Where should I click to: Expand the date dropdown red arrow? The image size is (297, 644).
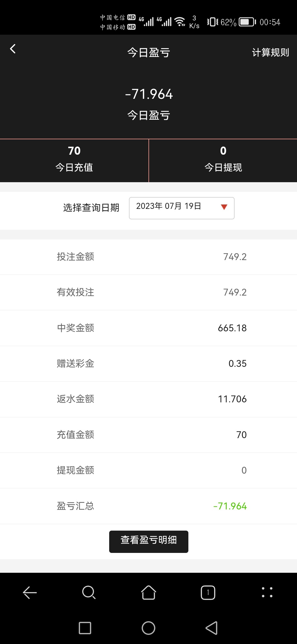[224, 207]
